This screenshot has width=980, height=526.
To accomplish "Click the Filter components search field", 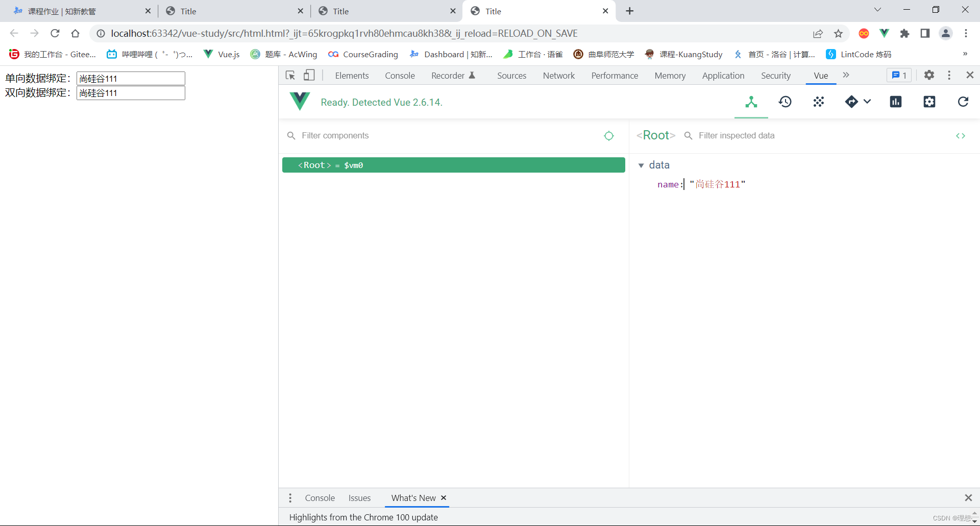I will tap(444, 136).
